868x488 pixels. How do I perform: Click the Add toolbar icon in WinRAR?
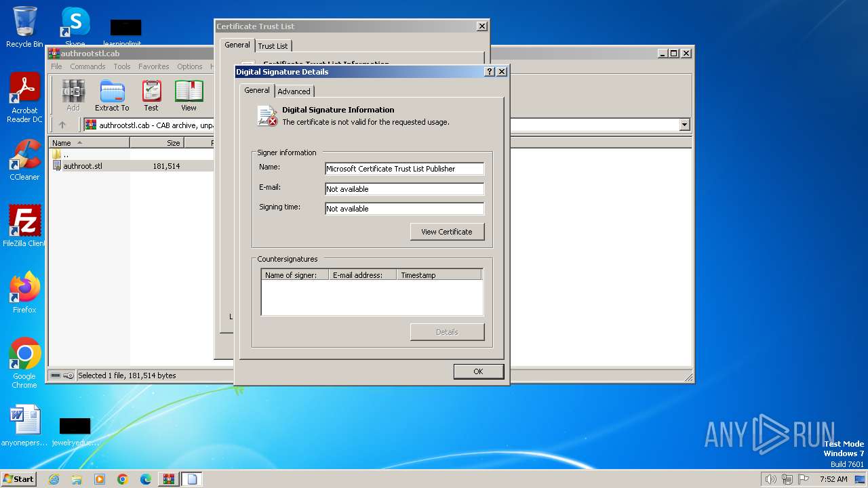(73, 96)
